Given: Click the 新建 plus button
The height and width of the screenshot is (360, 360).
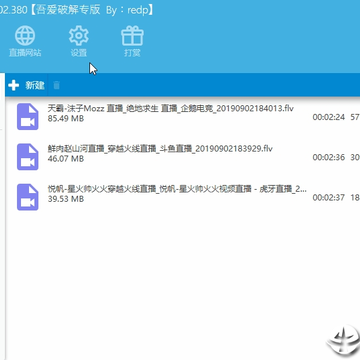Looking at the screenshot, I should click(26, 85).
